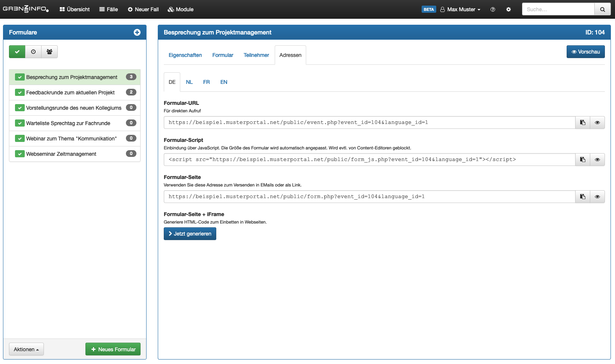
Task: Click the Jetzt generieren button
Action: pyautogui.click(x=190, y=234)
